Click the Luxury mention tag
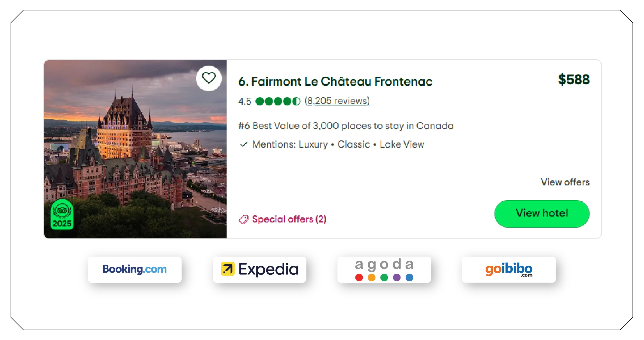644x340 pixels. (x=313, y=145)
